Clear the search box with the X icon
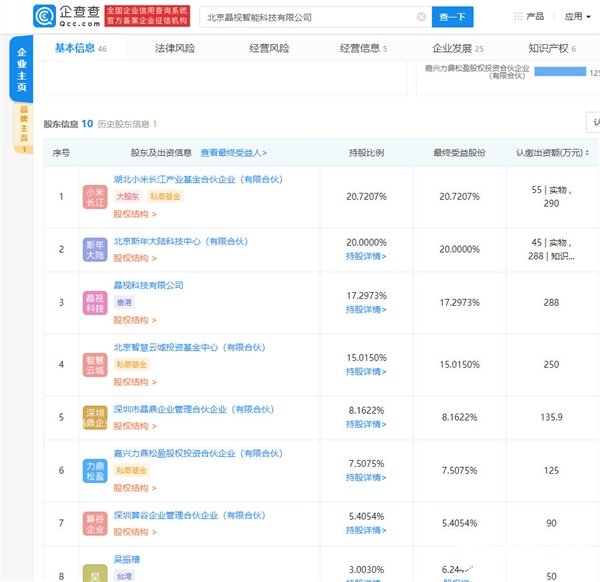Image resolution: width=600 pixels, height=582 pixels. tap(421, 17)
